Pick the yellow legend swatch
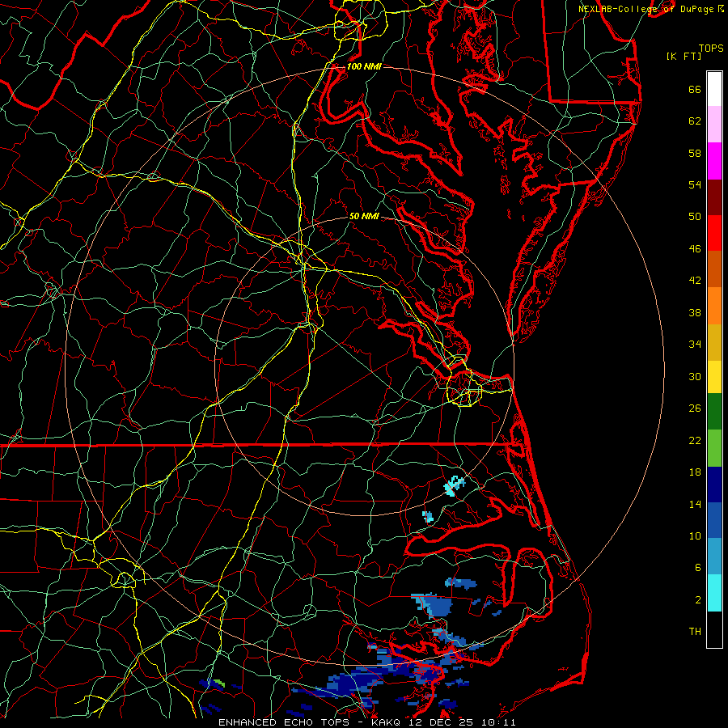The width and height of the screenshot is (728, 728). [714, 376]
